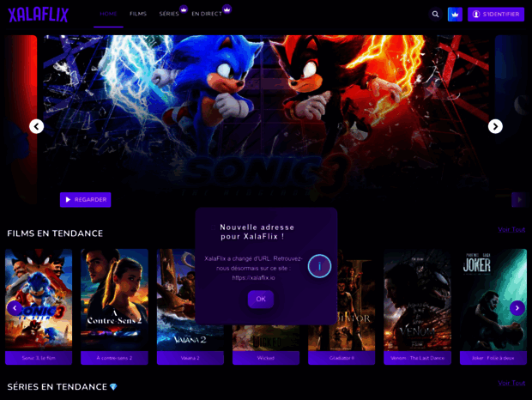
Task: Go to next hero banner slide
Action: pos(495,126)
